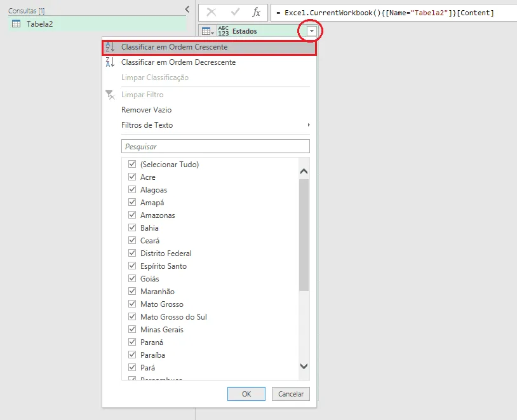Click the Tabela2 query table icon
517x420 pixels.
click(16, 24)
